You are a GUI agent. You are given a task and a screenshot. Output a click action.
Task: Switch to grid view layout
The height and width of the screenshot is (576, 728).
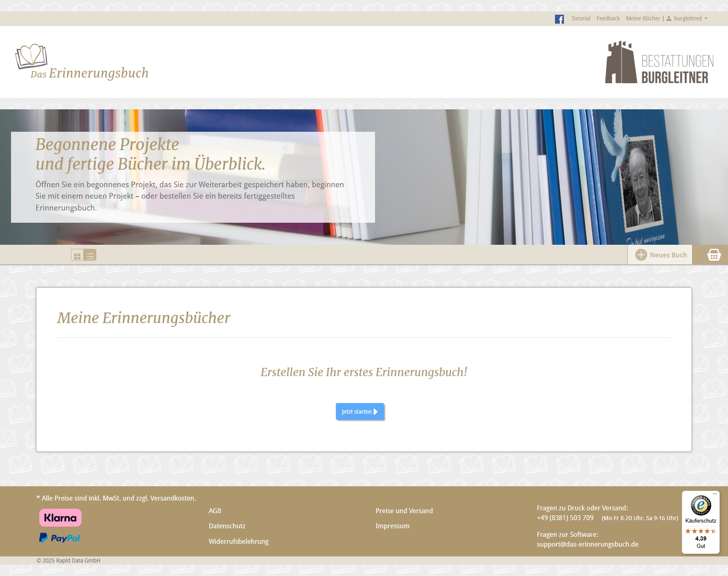click(77, 255)
